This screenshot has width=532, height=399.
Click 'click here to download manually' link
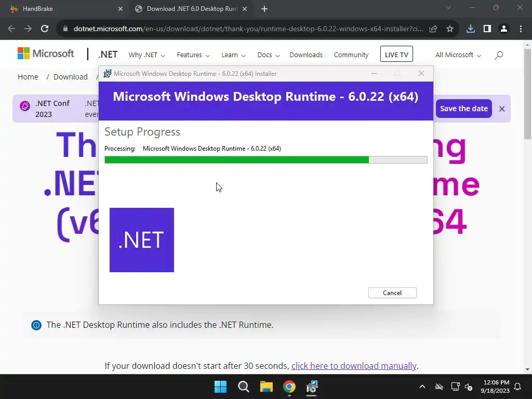tap(353, 366)
